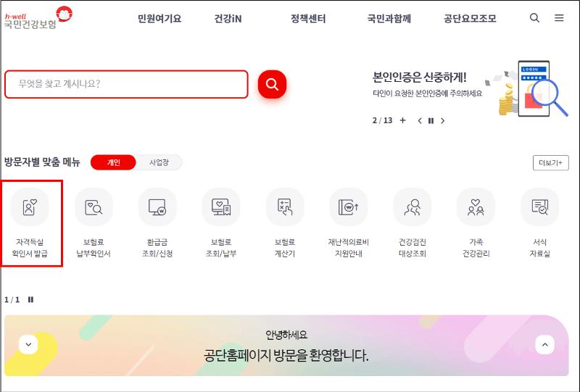The width and height of the screenshot is (580, 392).
Task: Open the 민원여기요 menu
Action: pyautogui.click(x=159, y=19)
